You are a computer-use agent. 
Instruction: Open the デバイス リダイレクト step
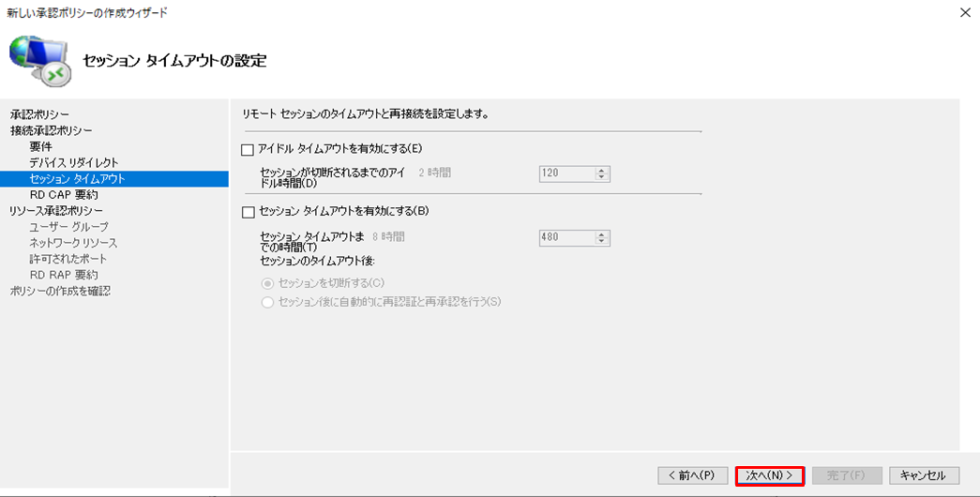point(74,162)
